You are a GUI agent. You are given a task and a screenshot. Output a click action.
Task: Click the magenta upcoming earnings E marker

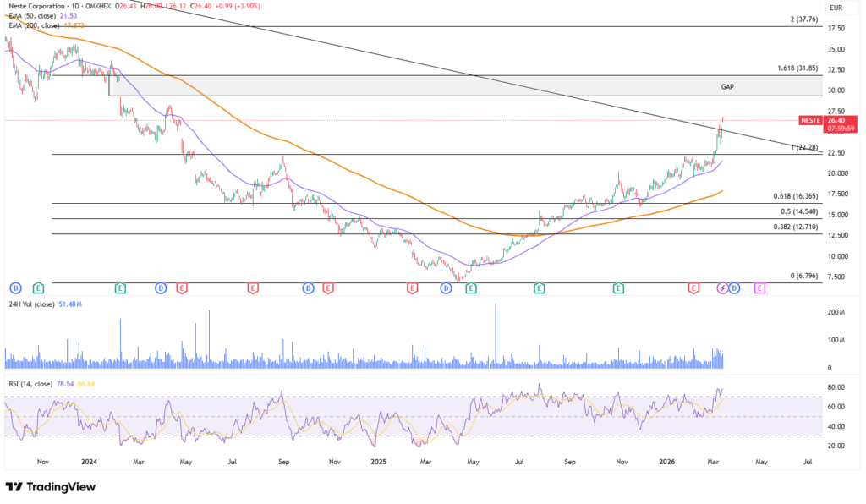point(759,288)
